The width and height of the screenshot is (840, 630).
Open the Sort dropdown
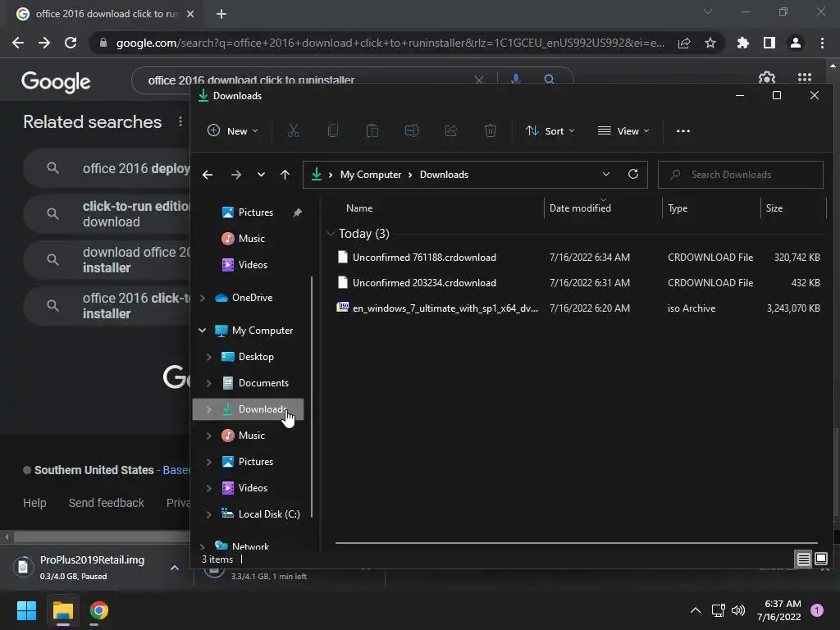coord(550,130)
